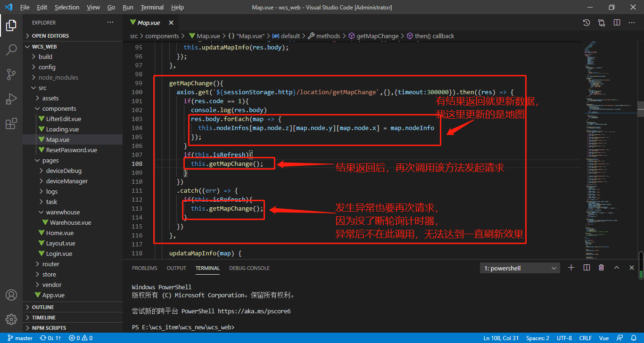This screenshot has height=343, width=644.
Task: Open ResetPassword.vue file
Action: [73, 150]
